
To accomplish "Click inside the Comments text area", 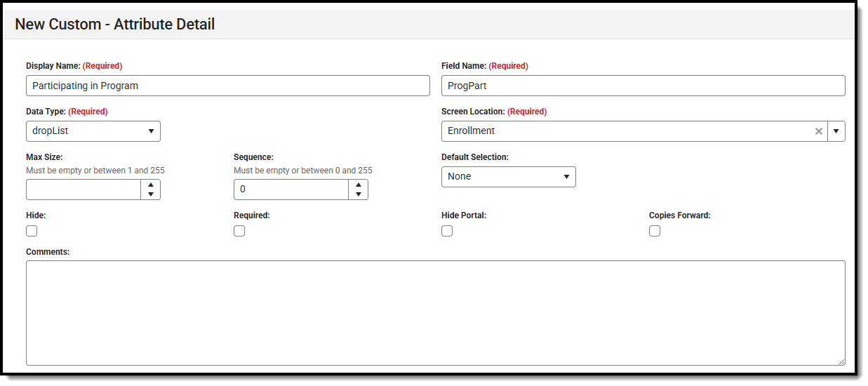I will point(435,312).
